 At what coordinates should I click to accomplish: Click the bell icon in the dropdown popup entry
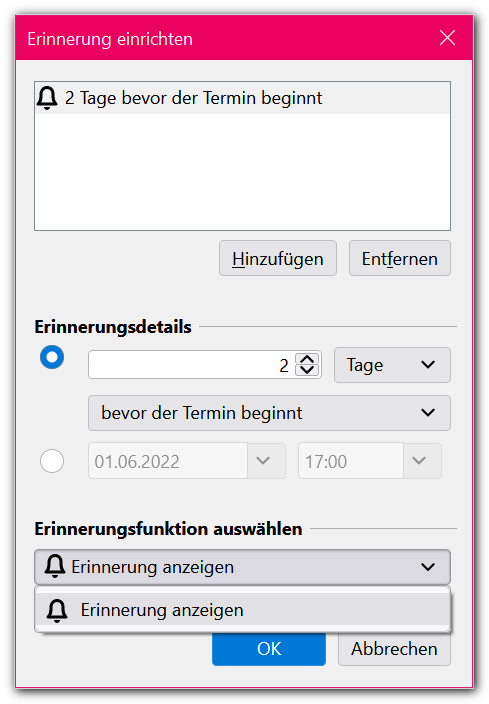point(57,610)
